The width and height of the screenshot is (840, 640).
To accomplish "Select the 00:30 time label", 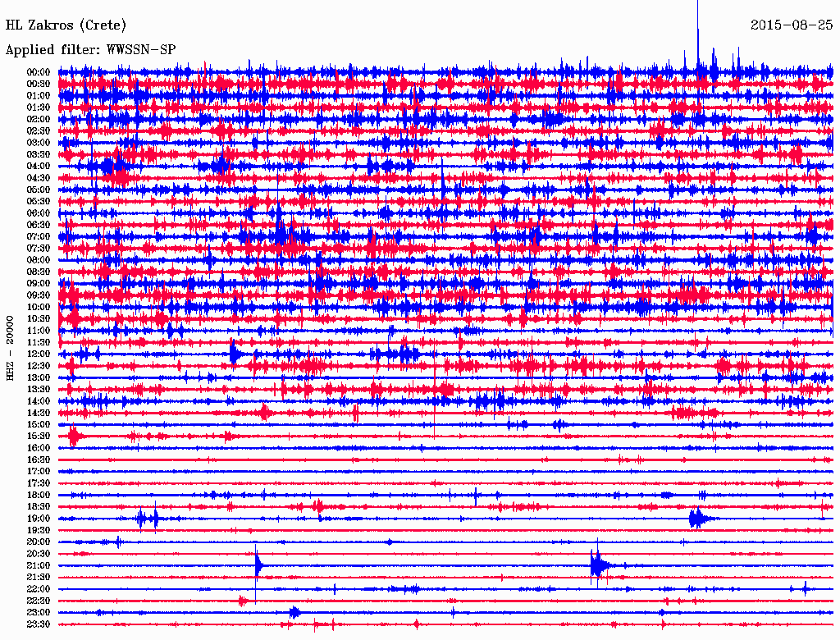I will point(39,85).
